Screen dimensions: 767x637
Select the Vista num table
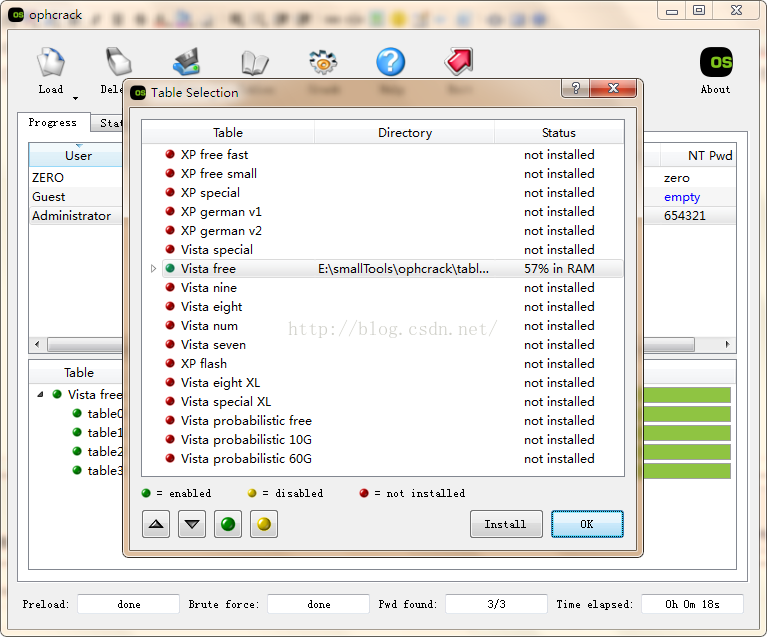tap(209, 326)
